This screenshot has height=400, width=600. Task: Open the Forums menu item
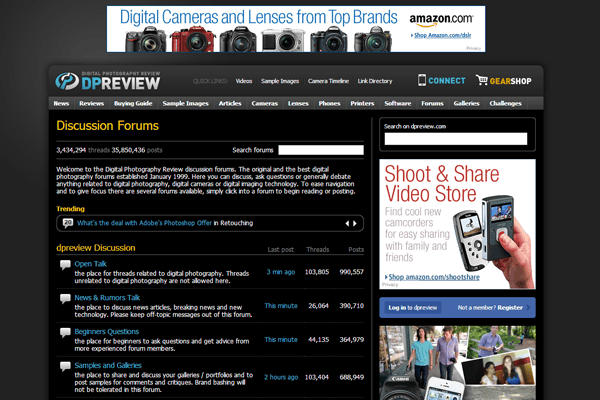pos(432,103)
